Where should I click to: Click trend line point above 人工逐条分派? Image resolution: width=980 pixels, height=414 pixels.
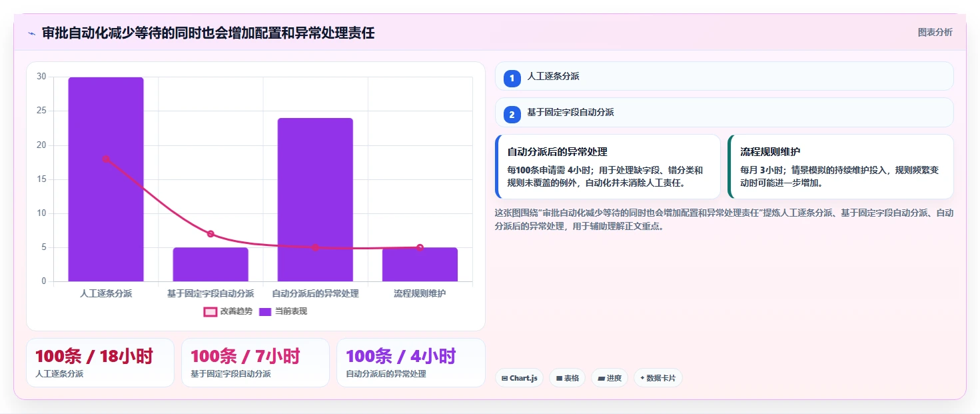(106, 159)
